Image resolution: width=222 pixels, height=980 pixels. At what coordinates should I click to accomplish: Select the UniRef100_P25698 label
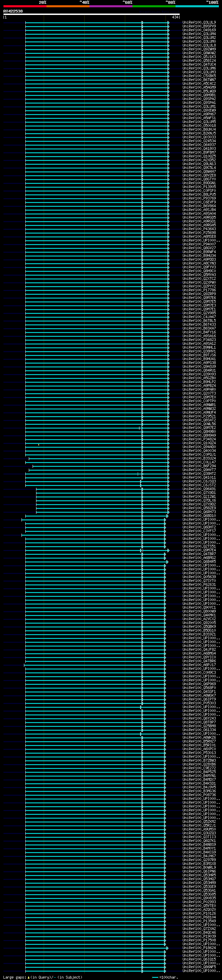tap(199, 233)
